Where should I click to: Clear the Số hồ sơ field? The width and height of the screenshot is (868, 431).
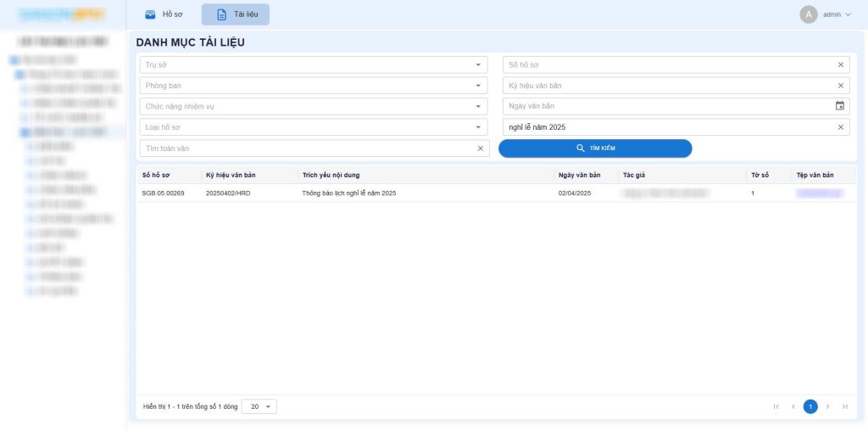click(x=840, y=65)
